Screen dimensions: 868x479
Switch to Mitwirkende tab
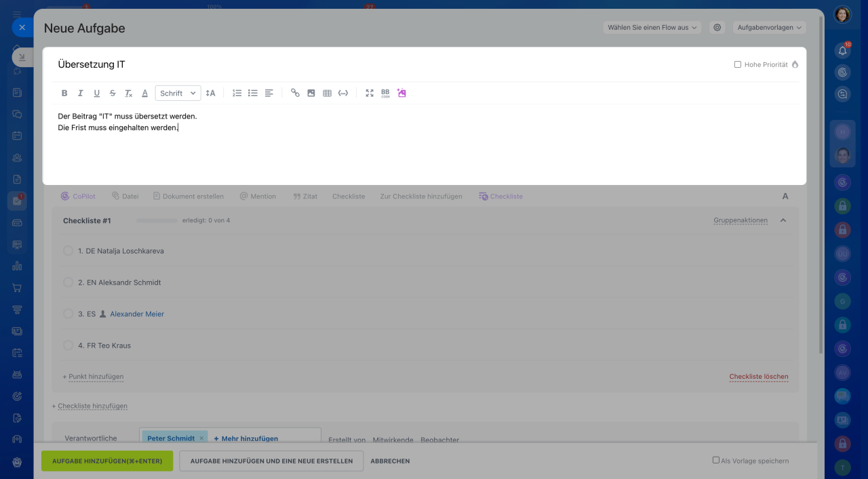(x=393, y=440)
